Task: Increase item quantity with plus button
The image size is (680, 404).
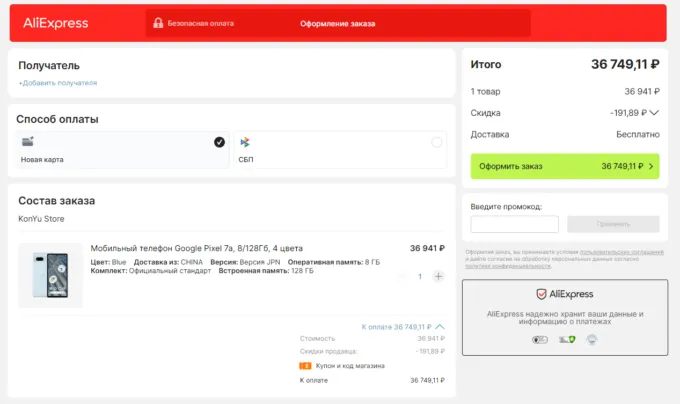Action: (438, 276)
